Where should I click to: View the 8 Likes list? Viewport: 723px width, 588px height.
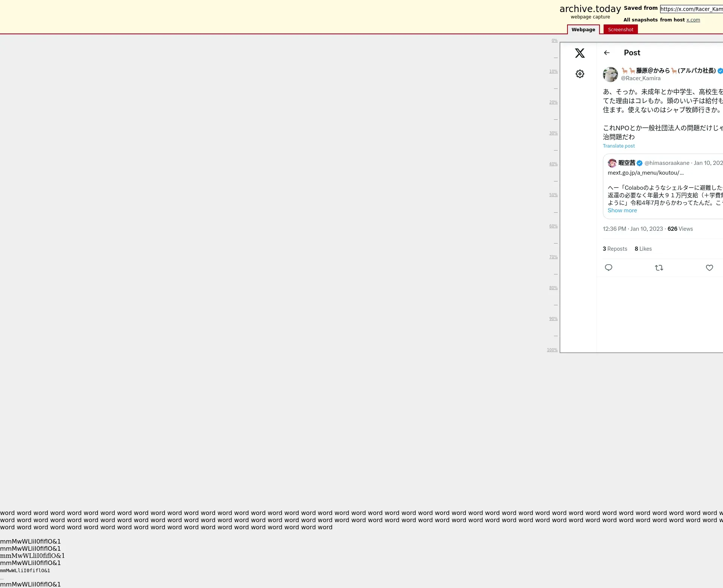(x=643, y=249)
